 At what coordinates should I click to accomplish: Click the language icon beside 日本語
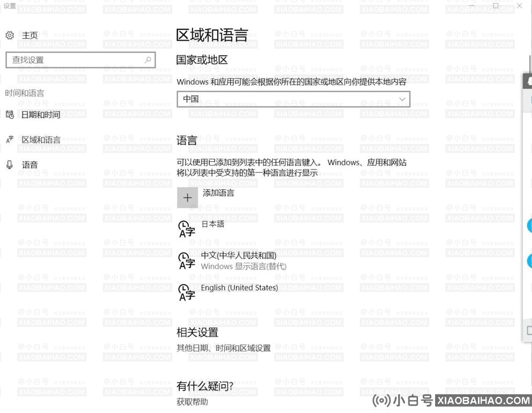187,229
